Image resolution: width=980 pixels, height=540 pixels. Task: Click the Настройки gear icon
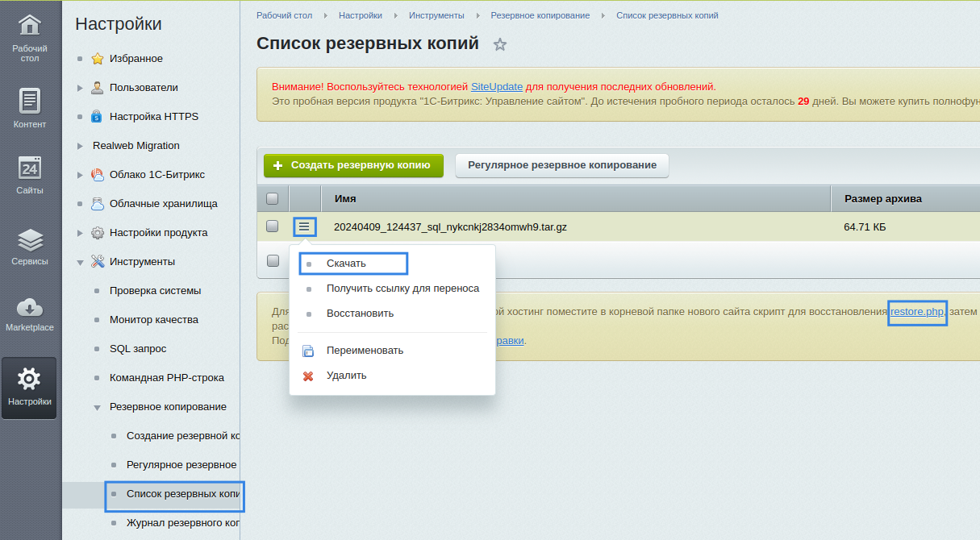30,379
